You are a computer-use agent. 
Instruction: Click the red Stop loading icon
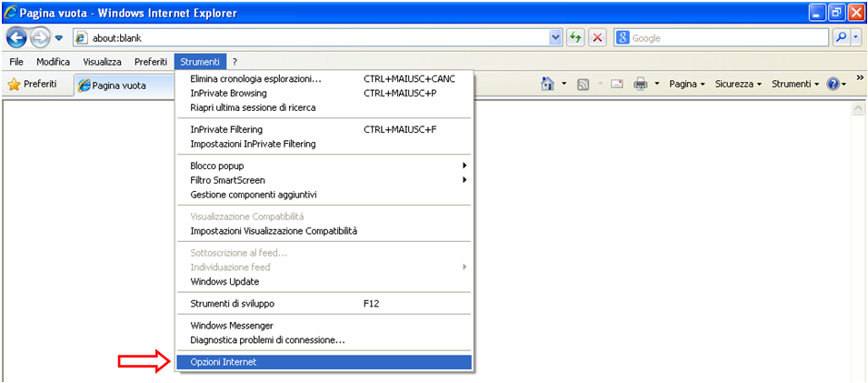coord(597,38)
